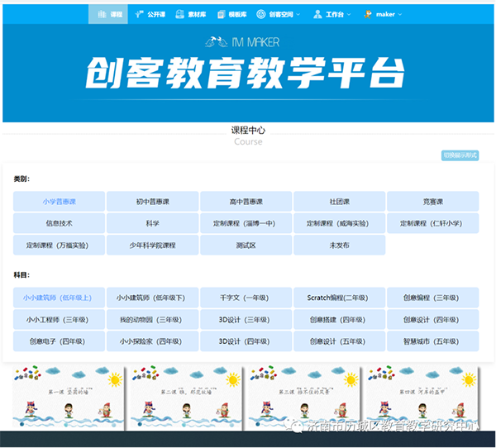The height and width of the screenshot is (448, 496).
Task: Select the 初中普惠课 category filter
Action: [152, 202]
